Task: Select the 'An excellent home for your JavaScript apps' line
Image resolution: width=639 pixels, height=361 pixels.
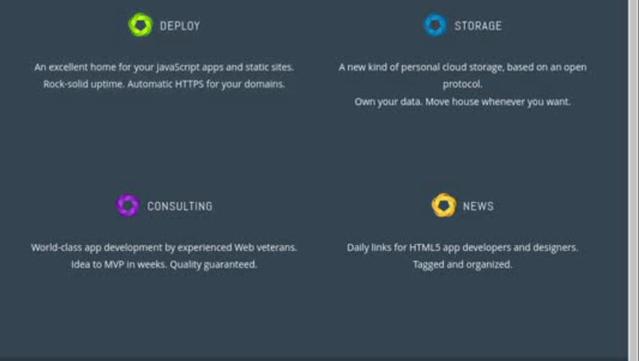Action: click(164, 67)
